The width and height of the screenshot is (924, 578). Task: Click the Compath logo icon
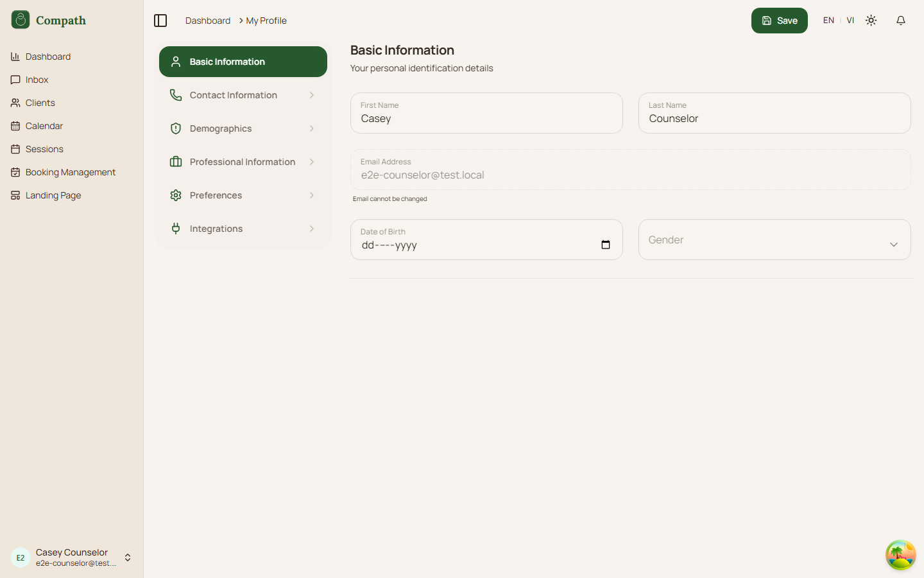21,20
